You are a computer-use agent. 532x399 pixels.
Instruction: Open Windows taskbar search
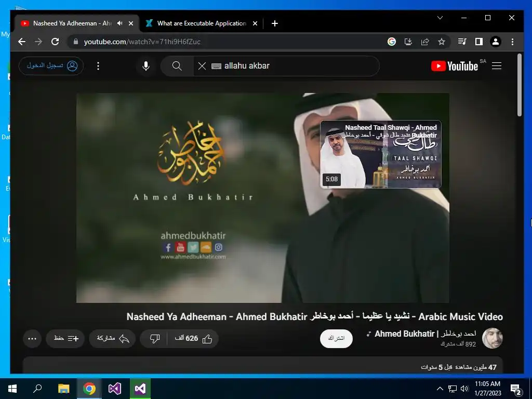point(37,389)
